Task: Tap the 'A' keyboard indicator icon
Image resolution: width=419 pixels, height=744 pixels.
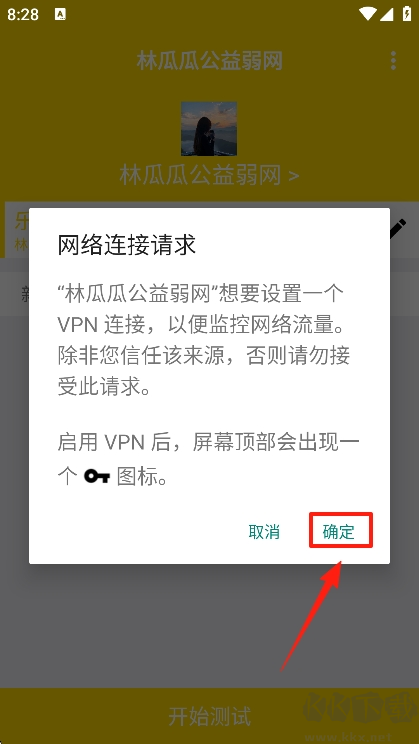Action: click(60, 14)
